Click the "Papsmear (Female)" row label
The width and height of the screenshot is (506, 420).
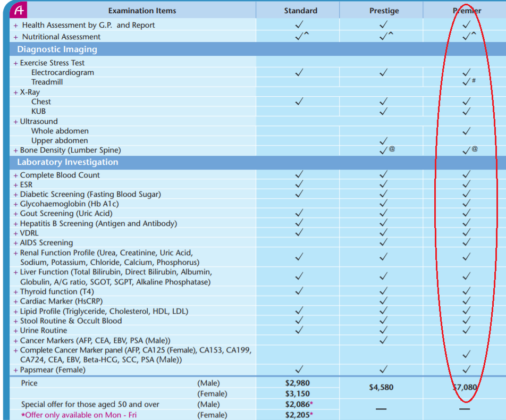[53, 369]
